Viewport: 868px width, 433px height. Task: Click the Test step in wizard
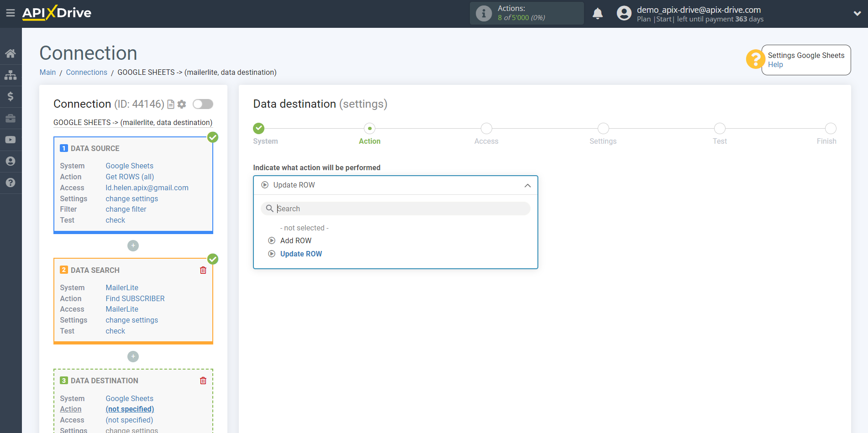coord(720,128)
